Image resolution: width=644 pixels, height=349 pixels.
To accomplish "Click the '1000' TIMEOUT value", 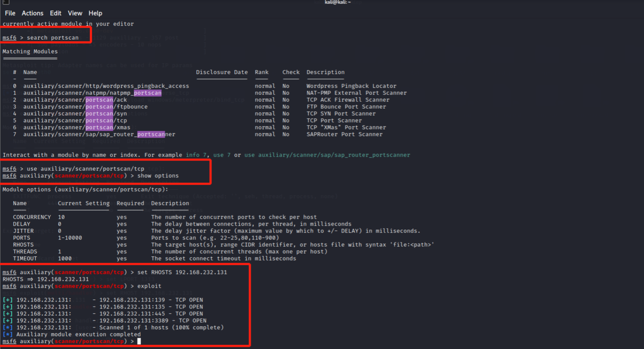I will click(65, 258).
